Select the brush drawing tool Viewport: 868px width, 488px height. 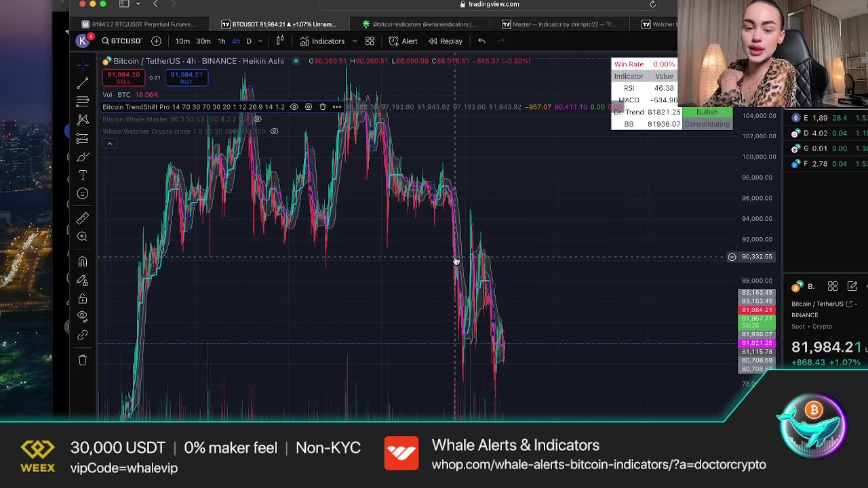tap(83, 157)
